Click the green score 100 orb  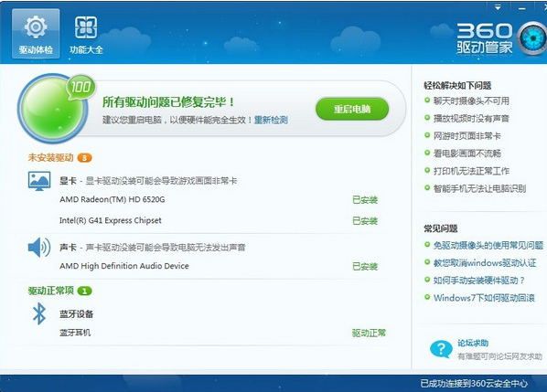[53, 109]
